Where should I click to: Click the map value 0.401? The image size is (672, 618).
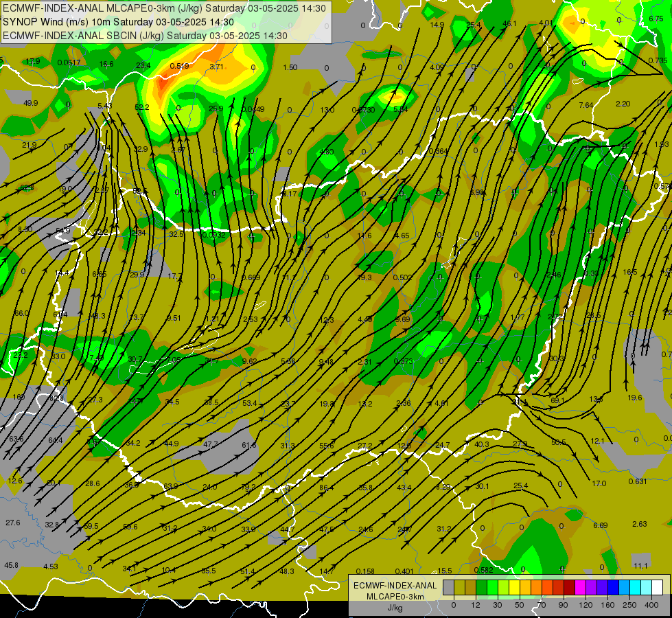pos(404,571)
